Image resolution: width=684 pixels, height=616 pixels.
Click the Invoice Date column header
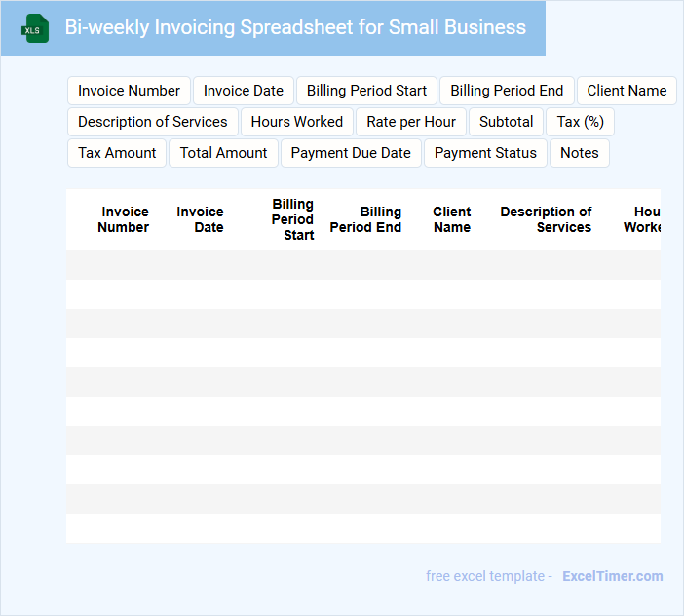click(200, 219)
